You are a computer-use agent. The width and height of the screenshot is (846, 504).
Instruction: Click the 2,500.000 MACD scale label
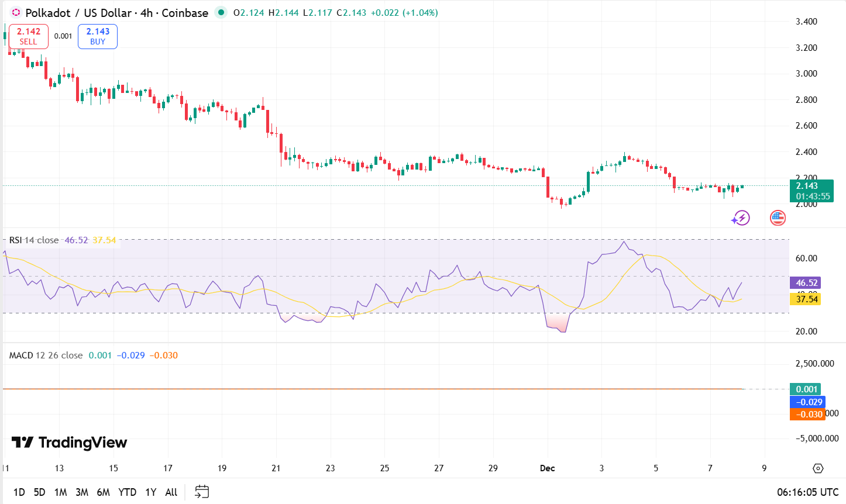(814, 364)
